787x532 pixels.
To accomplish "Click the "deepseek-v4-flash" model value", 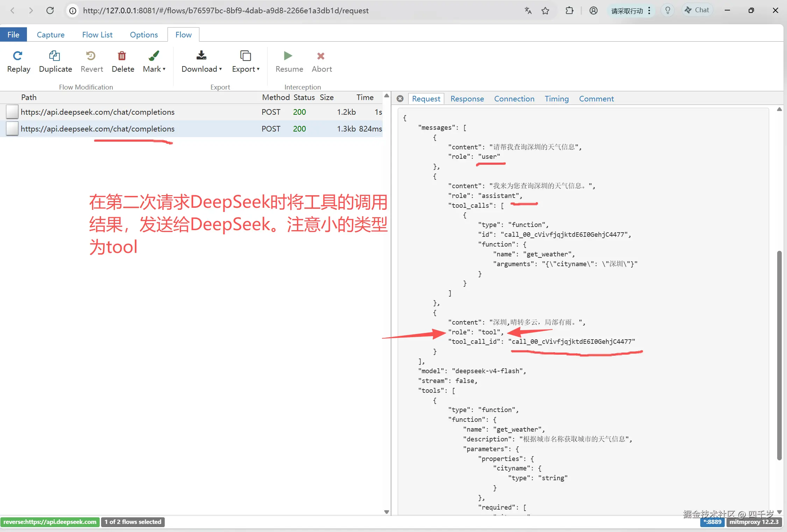I will pos(487,371).
